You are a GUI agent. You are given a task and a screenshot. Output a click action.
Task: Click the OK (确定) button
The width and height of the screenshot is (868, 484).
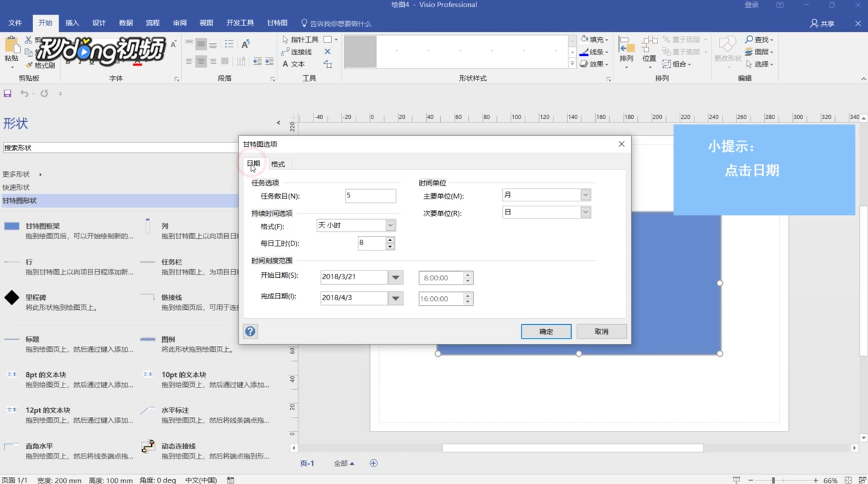tap(546, 331)
